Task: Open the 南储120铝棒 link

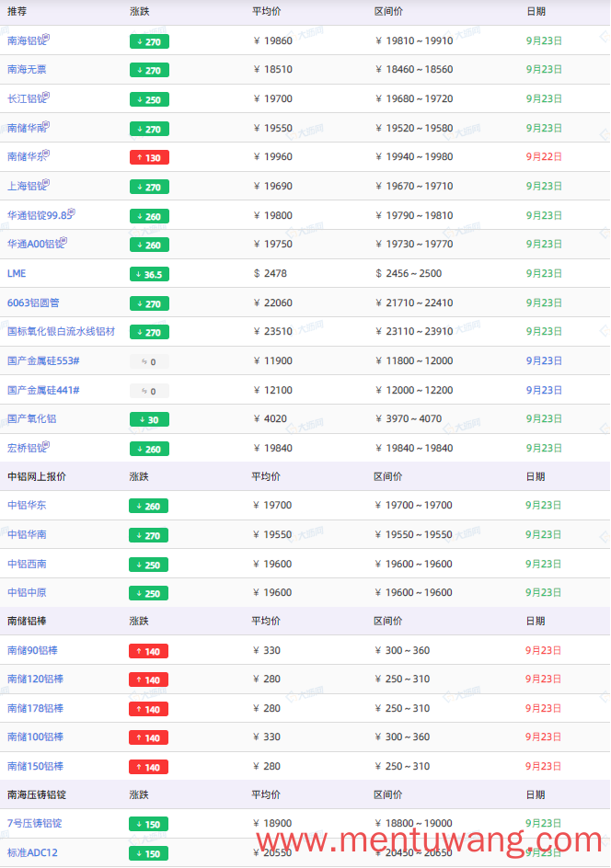Action: (x=35, y=680)
